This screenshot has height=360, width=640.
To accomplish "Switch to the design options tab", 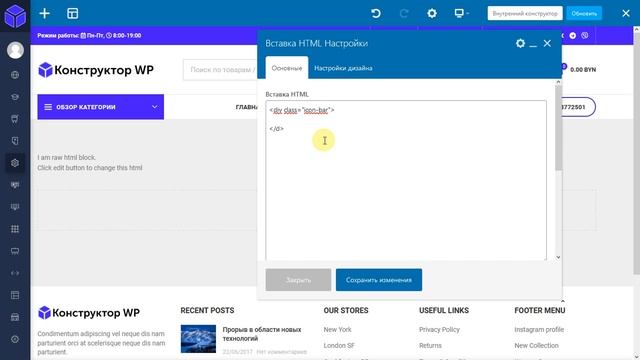I will coord(343,68).
